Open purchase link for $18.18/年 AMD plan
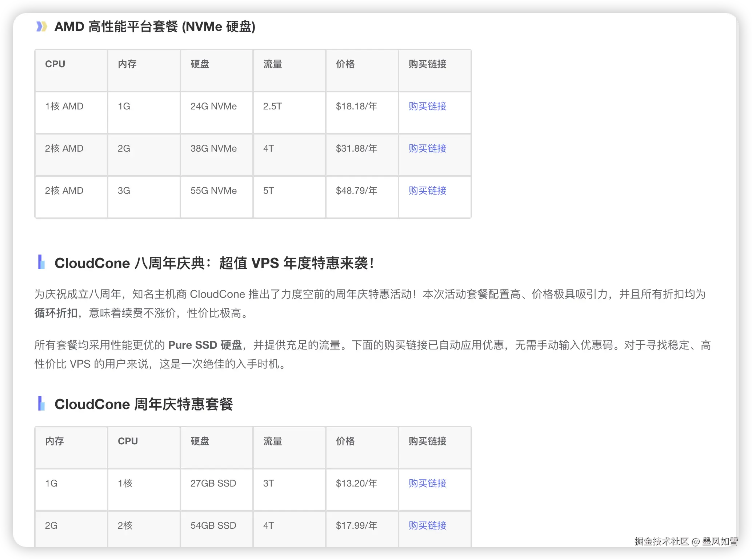 pyautogui.click(x=427, y=106)
